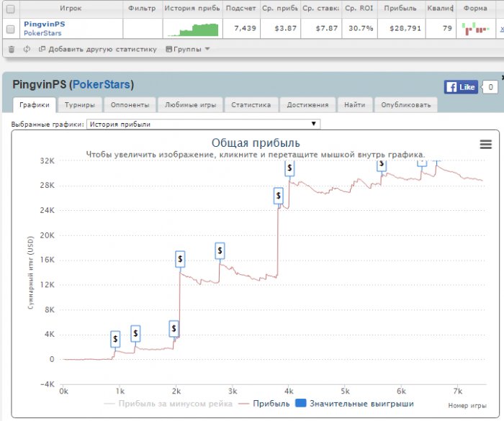
Task: Click the ability value 79
Action: coord(447,28)
